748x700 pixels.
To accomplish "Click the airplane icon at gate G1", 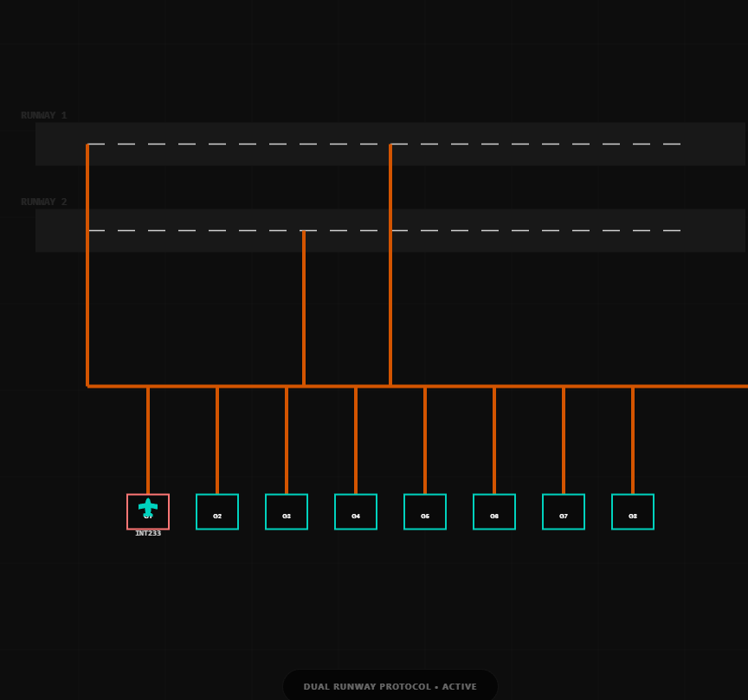I will click(148, 508).
